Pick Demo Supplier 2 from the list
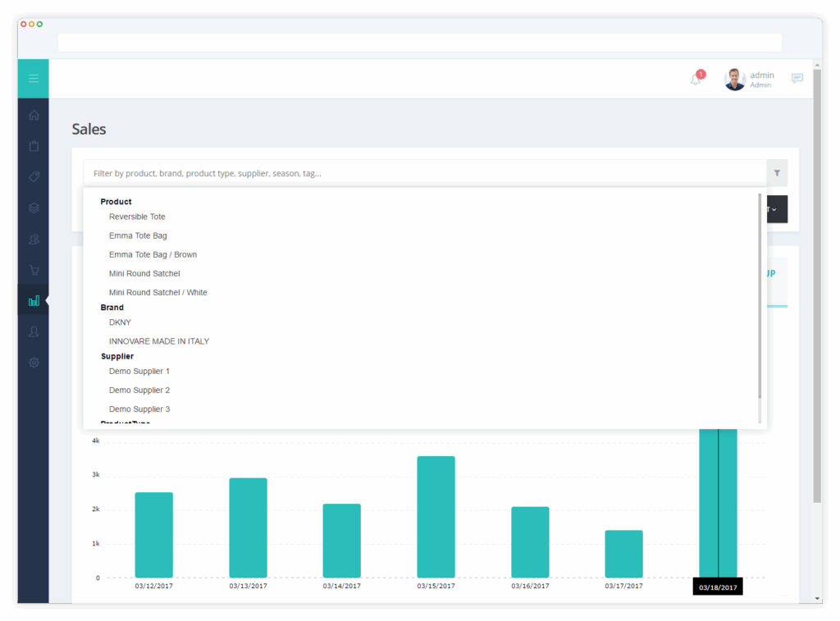 [139, 390]
